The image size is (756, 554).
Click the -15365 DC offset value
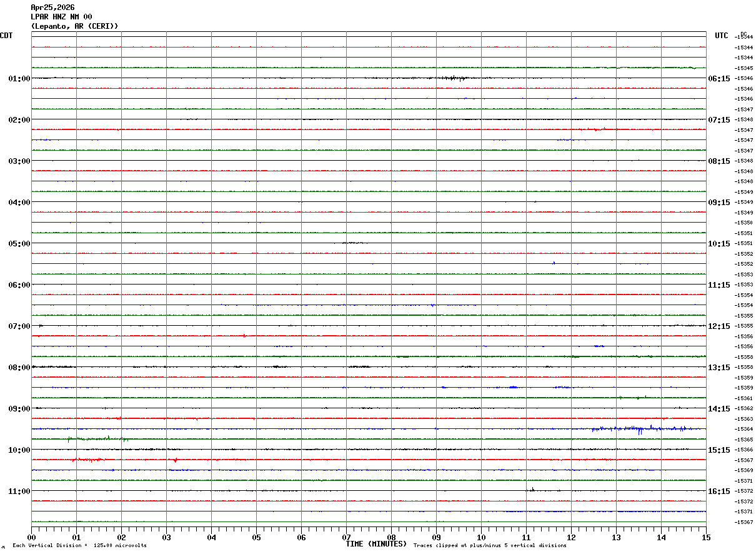744,440
